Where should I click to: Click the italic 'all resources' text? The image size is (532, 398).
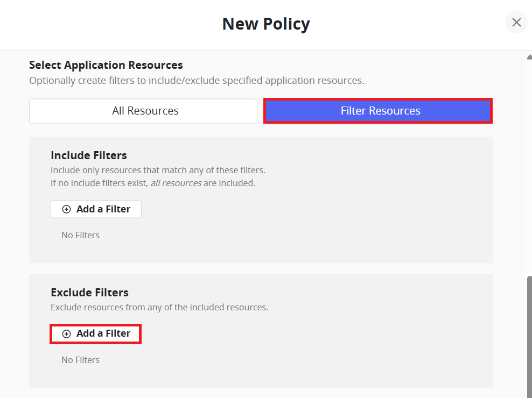176,183
